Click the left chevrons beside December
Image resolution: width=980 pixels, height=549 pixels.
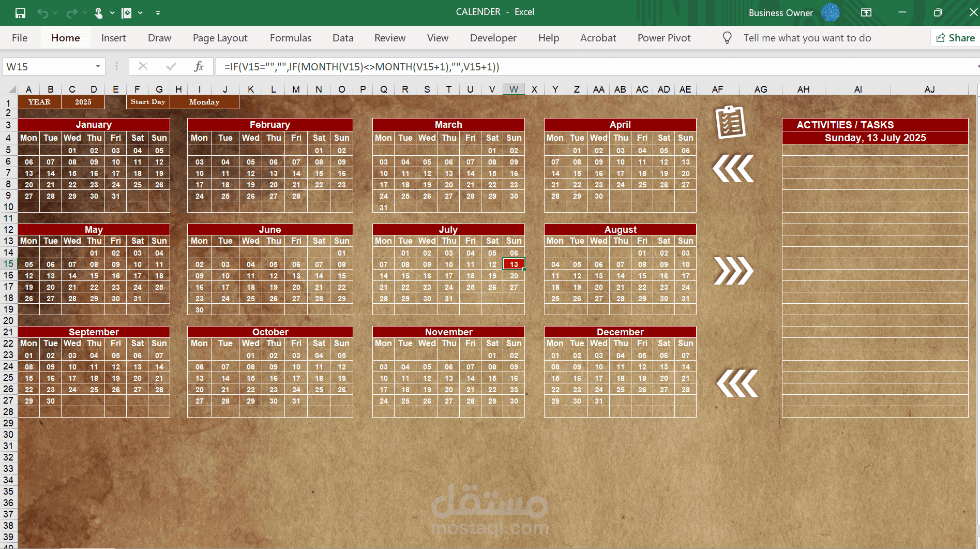(x=737, y=383)
